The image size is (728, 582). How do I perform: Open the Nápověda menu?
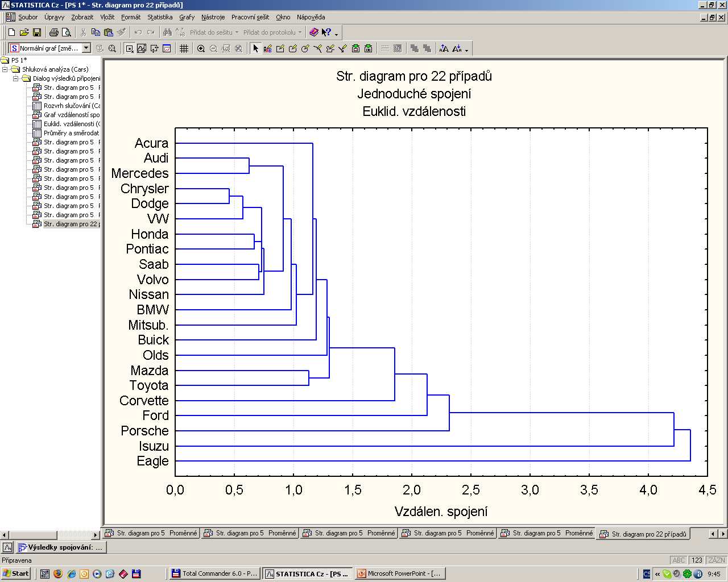(311, 17)
